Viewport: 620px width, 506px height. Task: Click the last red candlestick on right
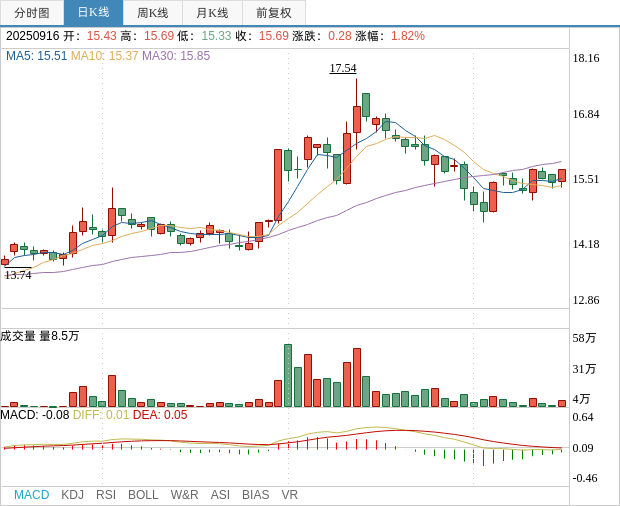tap(562, 176)
